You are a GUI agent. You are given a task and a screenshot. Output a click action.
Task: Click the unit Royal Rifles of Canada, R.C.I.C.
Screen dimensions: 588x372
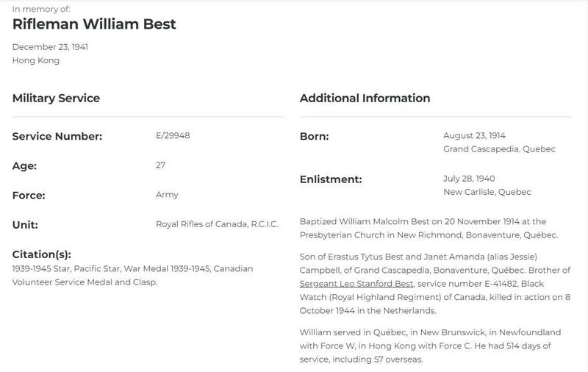coord(217,224)
